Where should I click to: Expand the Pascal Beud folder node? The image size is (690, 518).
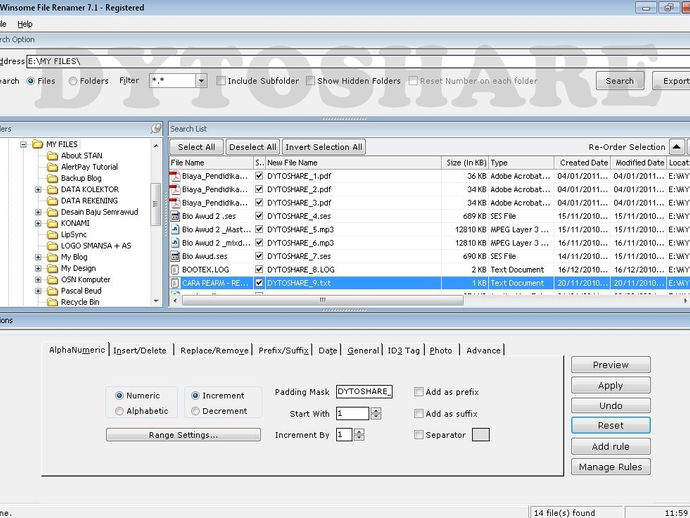click(38, 291)
